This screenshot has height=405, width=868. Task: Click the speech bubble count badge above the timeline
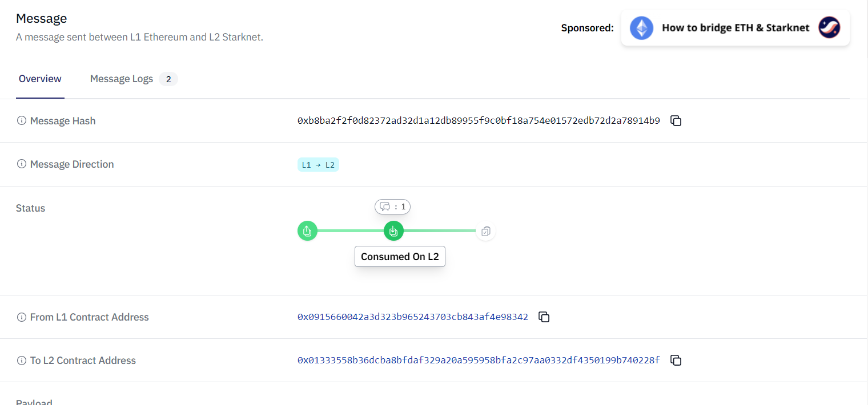point(392,206)
